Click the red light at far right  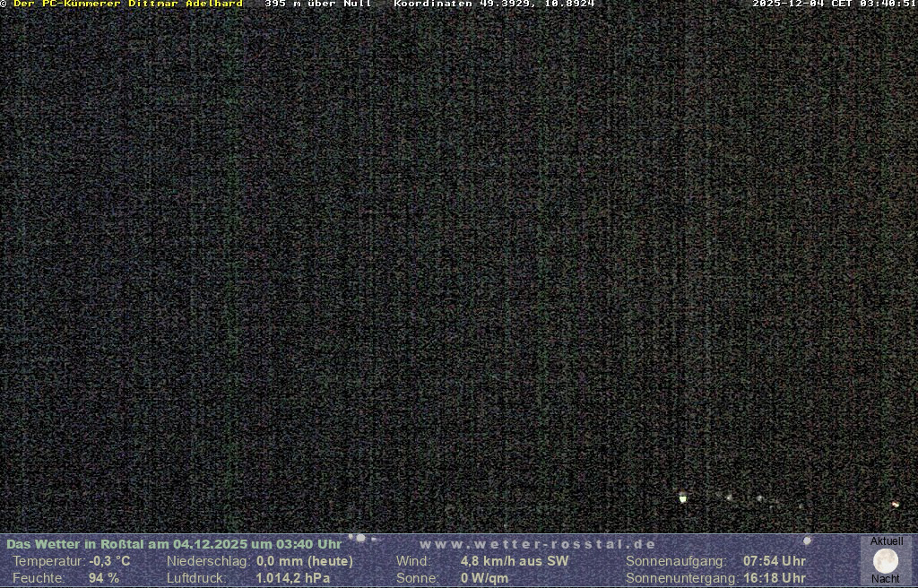pyautogui.click(x=894, y=505)
